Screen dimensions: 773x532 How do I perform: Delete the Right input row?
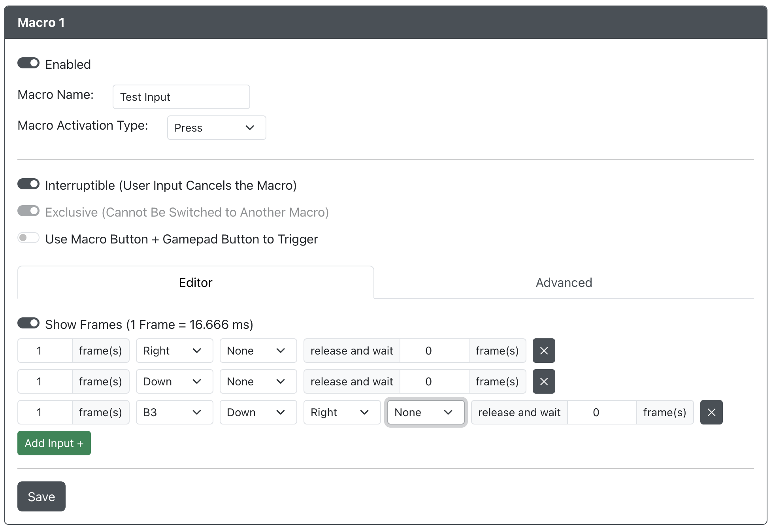(x=544, y=351)
